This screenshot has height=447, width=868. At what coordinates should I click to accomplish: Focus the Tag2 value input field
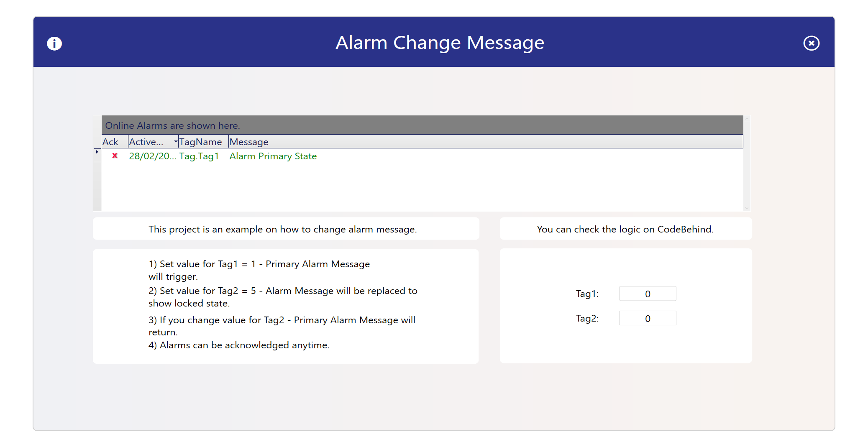(648, 319)
